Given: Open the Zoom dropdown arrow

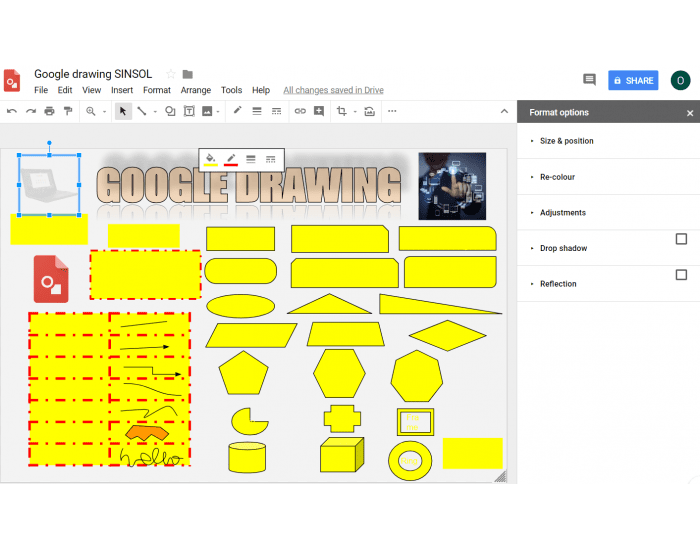Looking at the screenshot, I should [x=104, y=112].
